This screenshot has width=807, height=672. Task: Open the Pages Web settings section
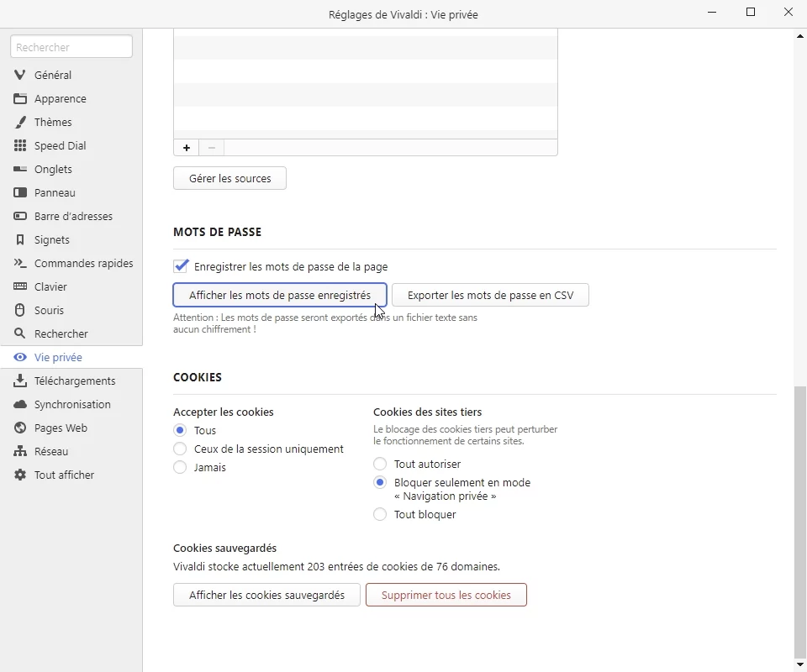tap(71, 428)
